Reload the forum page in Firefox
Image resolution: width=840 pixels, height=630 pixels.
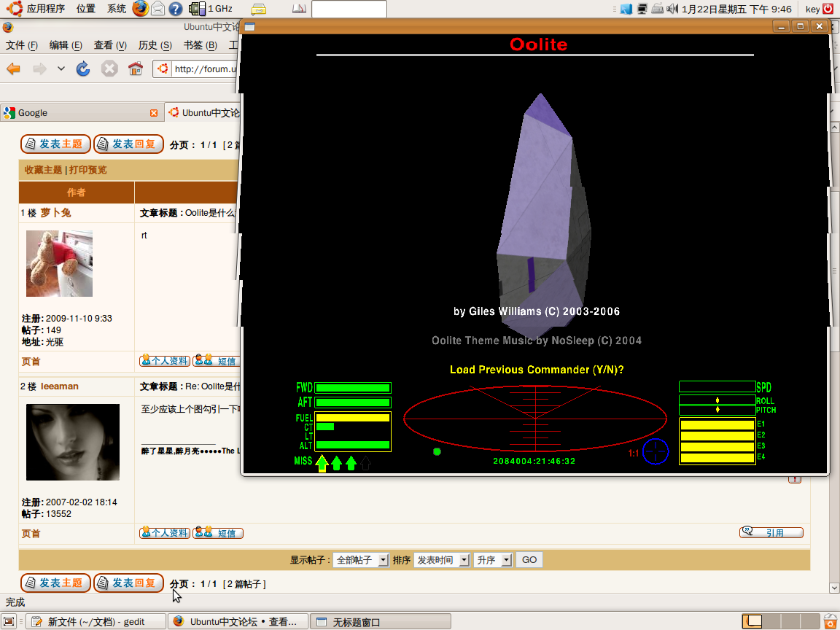83,69
